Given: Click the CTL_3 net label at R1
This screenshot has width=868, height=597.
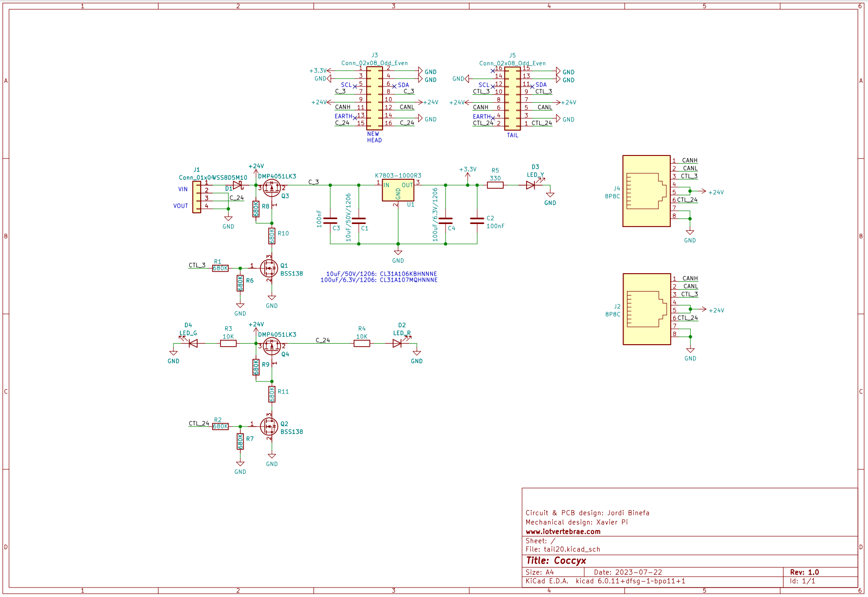Looking at the screenshot, I should pyautogui.click(x=197, y=265).
